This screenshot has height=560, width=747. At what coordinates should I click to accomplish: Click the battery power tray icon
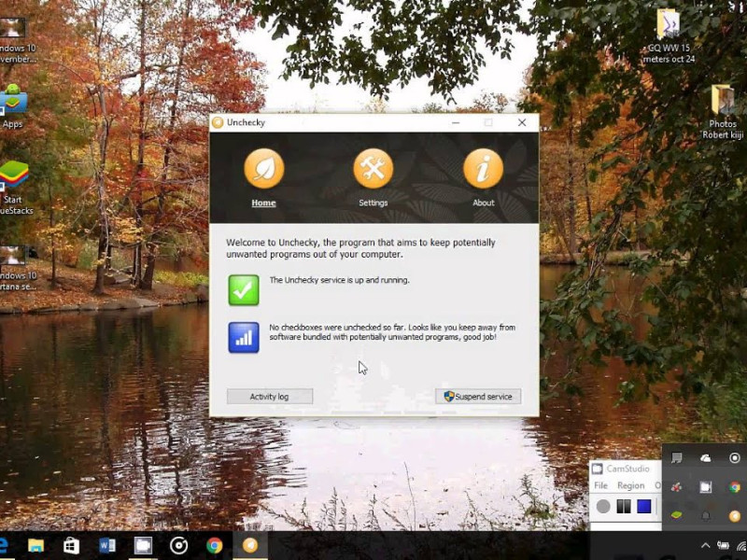[724, 546]
